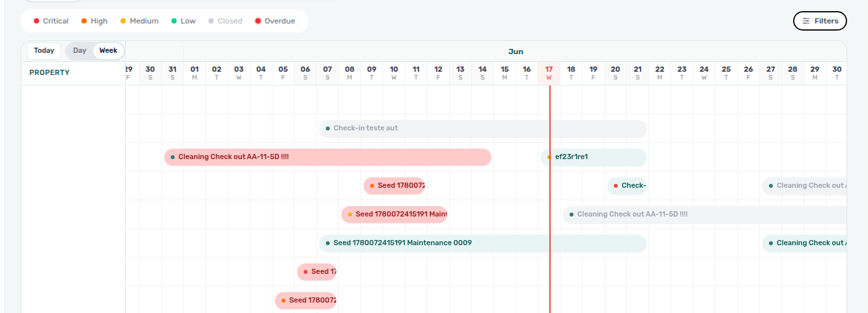868x313 pixels.
Task: Open the 'Check-in teste aut' task bar
Action: pyautogui.click(x=483, y=128)
